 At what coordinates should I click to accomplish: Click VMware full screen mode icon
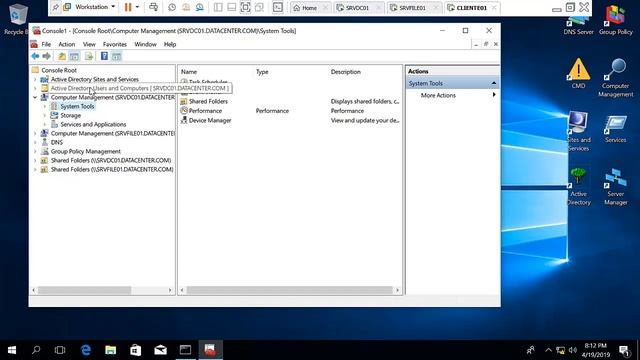(x=245, y=7)
